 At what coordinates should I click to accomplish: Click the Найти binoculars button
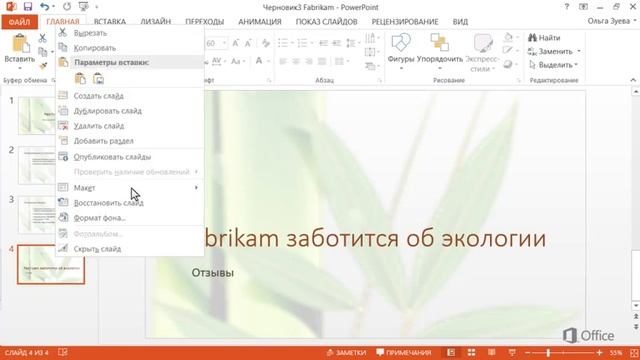pos(544,38)
